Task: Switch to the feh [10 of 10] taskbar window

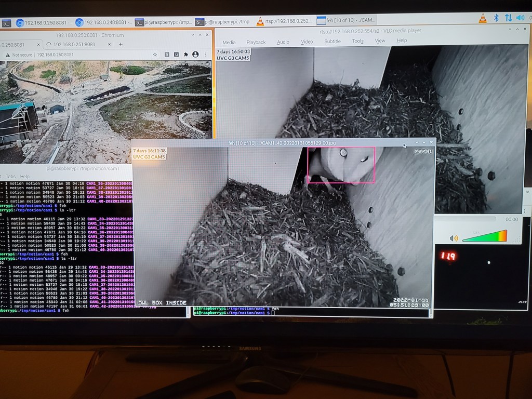Action: (345, 21)
